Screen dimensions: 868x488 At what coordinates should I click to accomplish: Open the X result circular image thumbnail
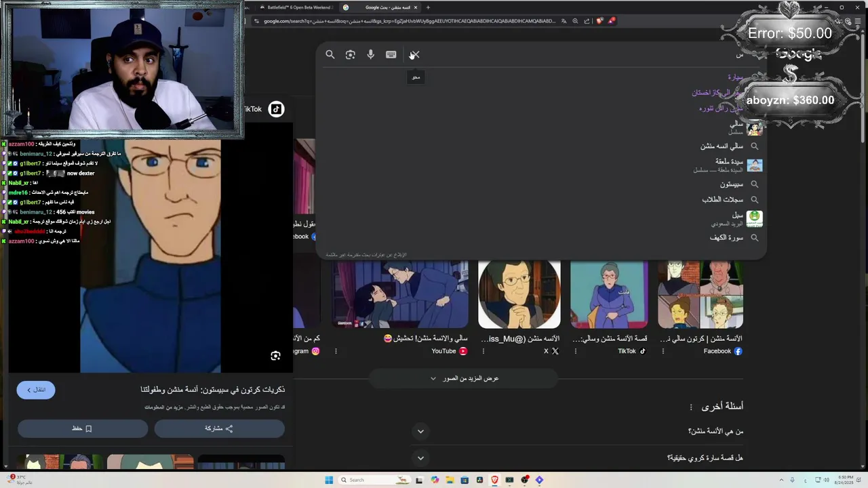[x=519, y=295]
